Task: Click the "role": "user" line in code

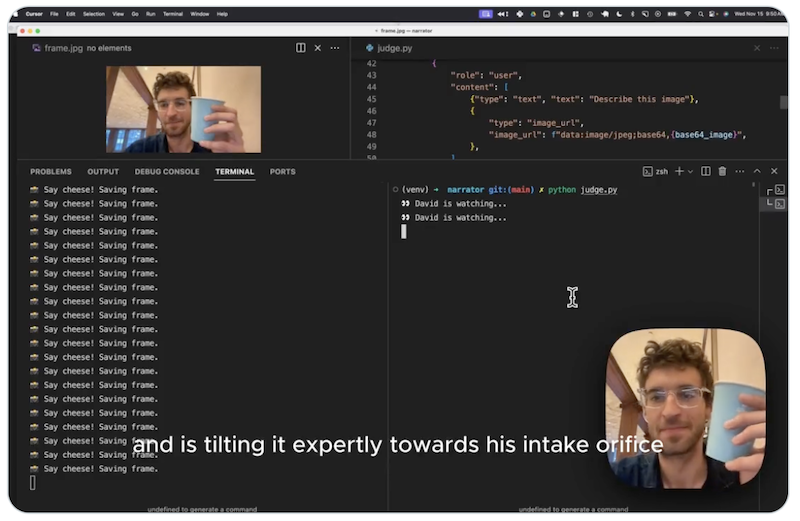Action: [x=486, y=76]
